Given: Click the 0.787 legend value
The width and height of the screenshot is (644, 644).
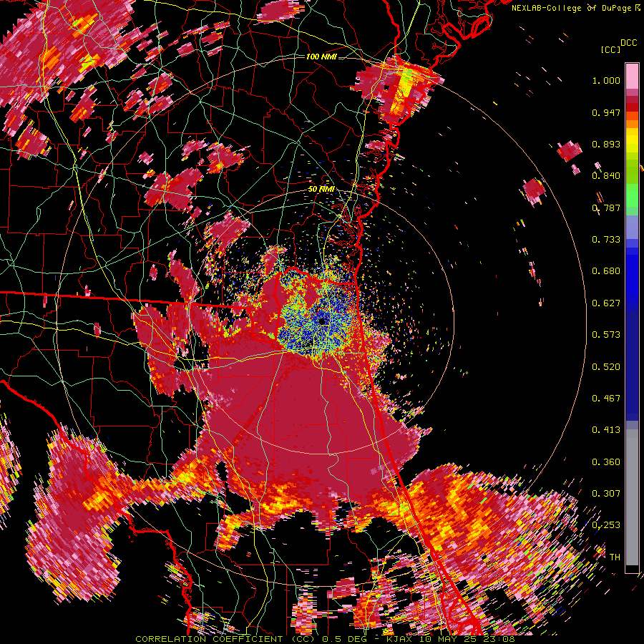Looking at the screenshot, I should coord(606,208).
